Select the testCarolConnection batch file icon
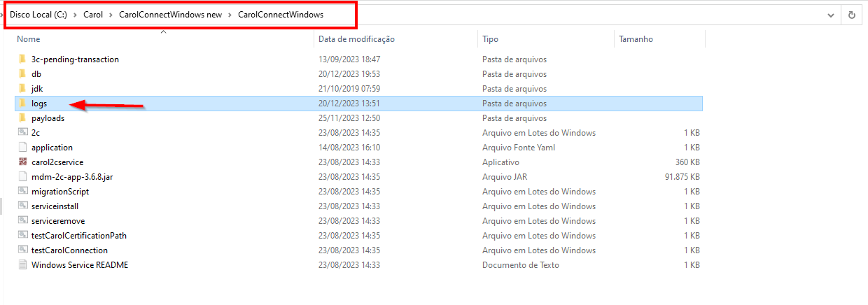Screen dimensions: 868x305 (22, 250)
